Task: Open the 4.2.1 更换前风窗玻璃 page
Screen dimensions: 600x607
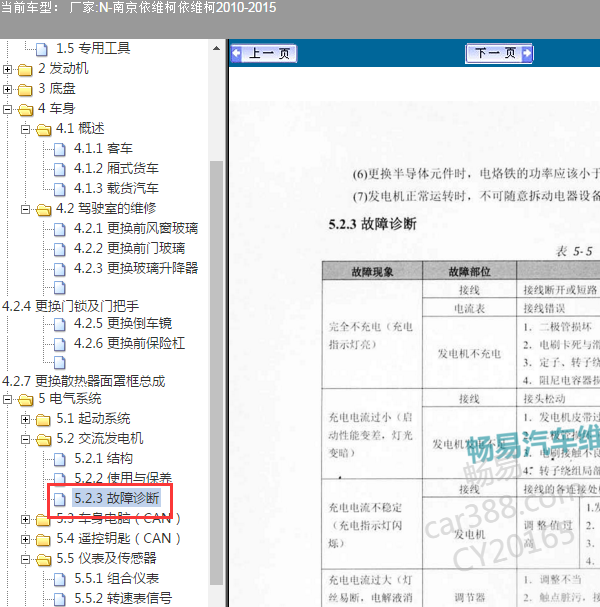Action: pyautogui.click(x=136, y=228)
